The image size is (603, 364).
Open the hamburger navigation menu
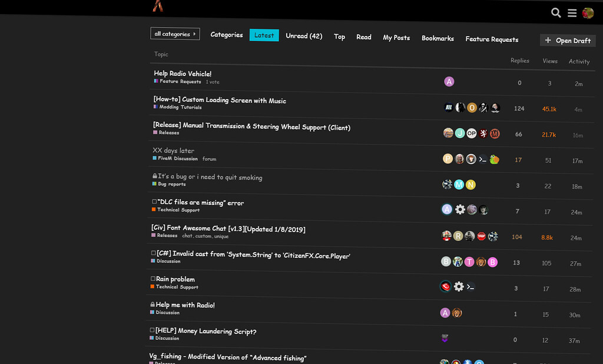572,12
